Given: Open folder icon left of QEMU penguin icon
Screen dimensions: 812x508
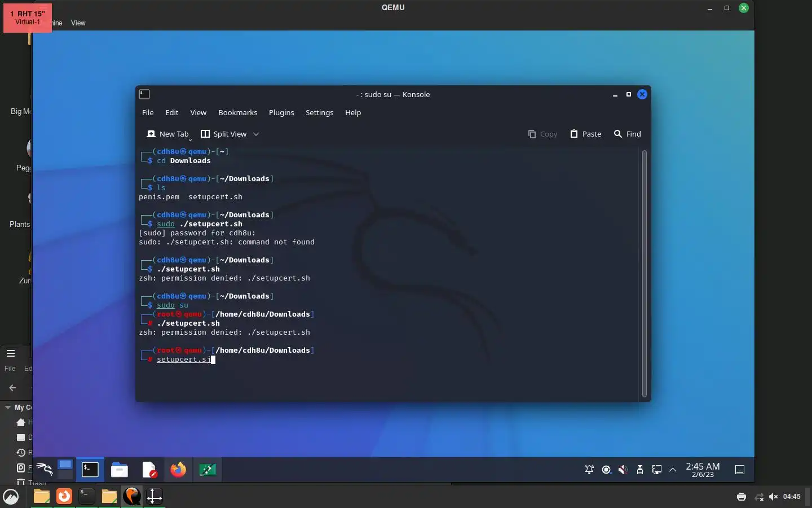Looking at the screenshot, I should [109, 497].
